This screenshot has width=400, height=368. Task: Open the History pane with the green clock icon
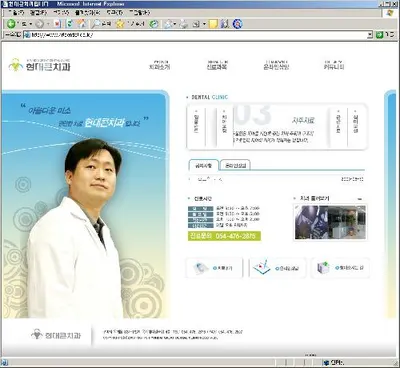point(154,24)
